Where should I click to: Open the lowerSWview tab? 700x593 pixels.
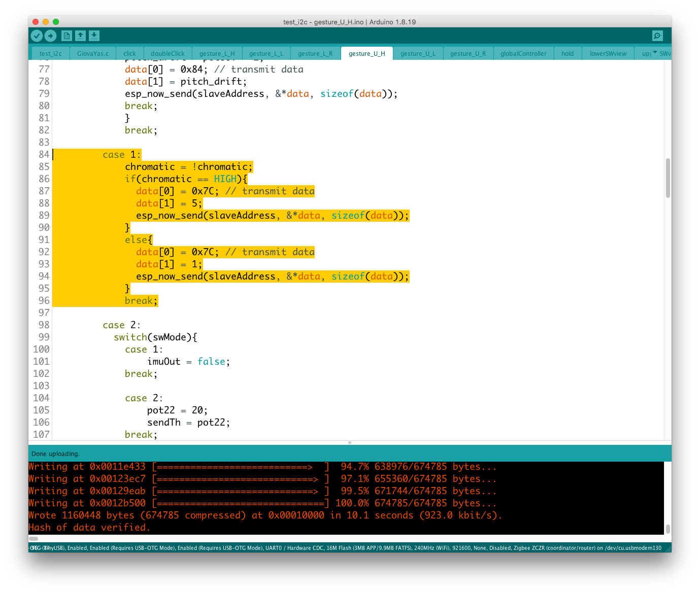(x=608, y=54)
